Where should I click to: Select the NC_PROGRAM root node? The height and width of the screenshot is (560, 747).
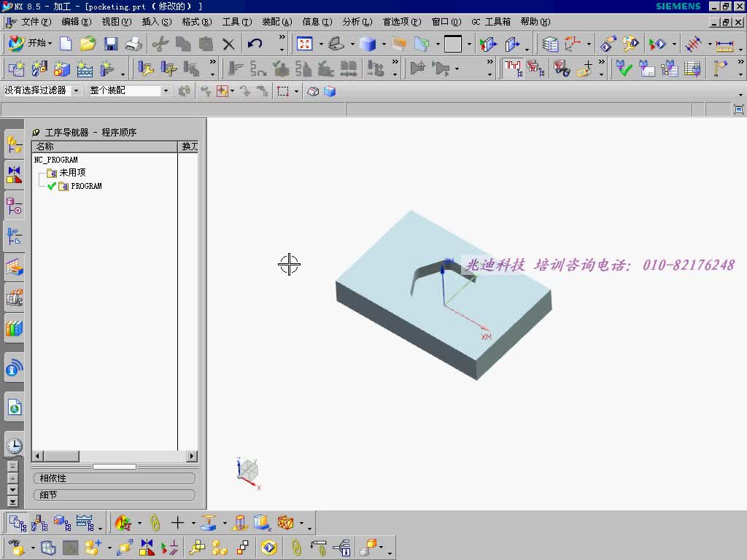click(x=55, y=160)
